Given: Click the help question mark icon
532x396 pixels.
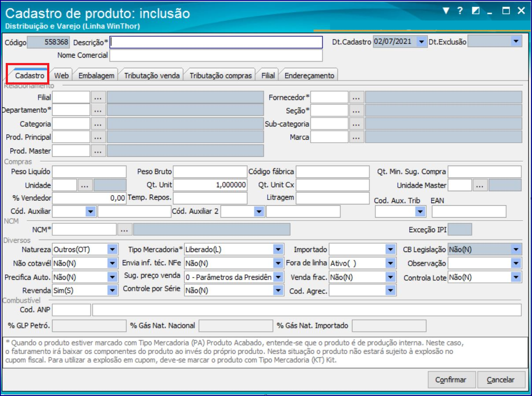Looking at the screenshot, I should [x=460, y=11].
